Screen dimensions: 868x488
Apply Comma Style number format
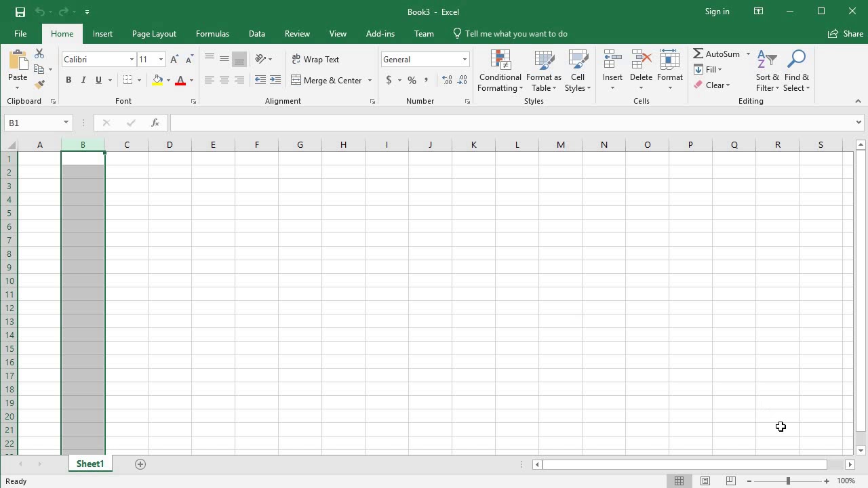click(x=426, y=80)
